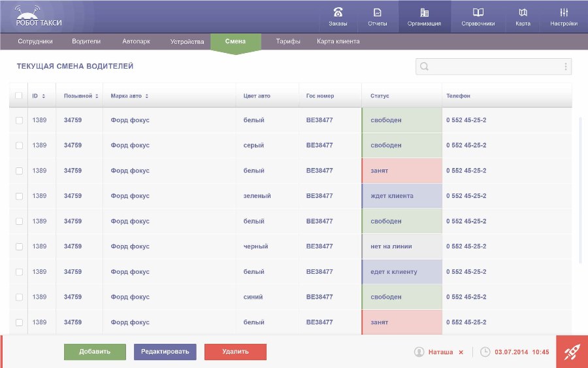Click the first занят status cell
This screenshot has width=588, height=368.
(x=402, y=171)
